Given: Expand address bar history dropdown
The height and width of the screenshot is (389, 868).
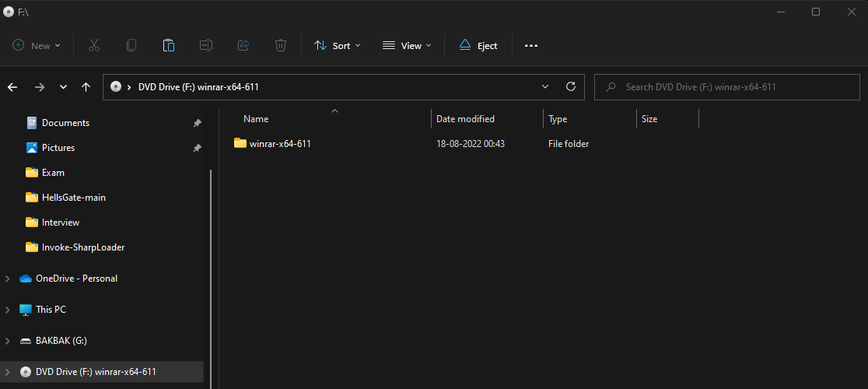Looking at the screenshot, I should (x=545, y=87).
